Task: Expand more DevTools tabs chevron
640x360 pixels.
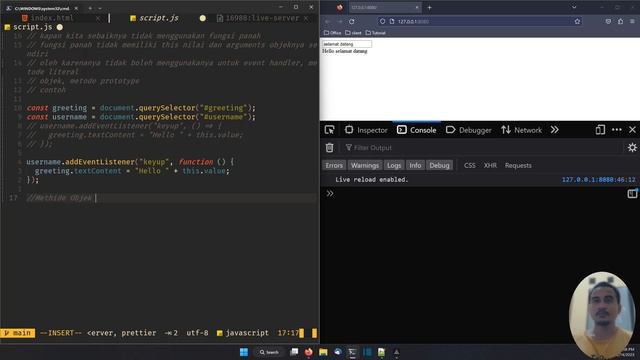Action: pyautogui.click(x=554, y=130)
